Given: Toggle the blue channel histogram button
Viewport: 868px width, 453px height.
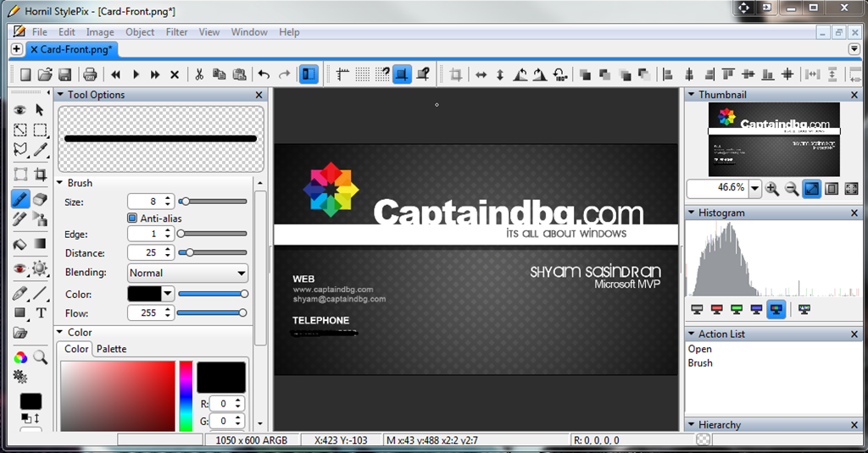Looking at the screenshot, I should pos(756,309).
